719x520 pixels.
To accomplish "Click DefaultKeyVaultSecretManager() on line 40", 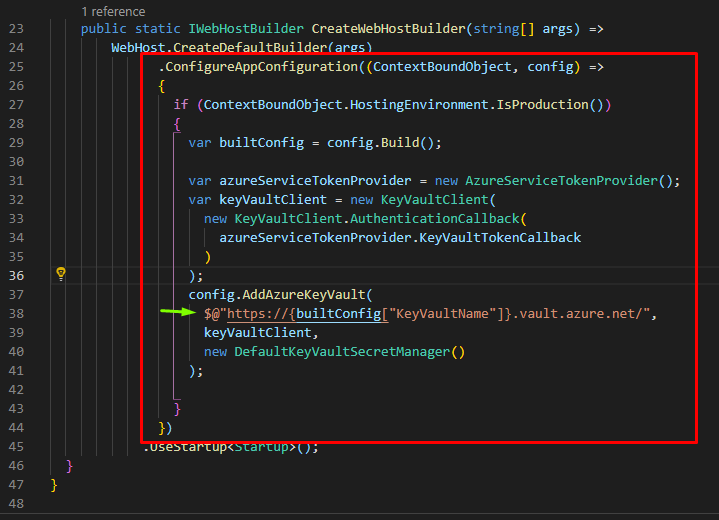I will tap(349, 352).
